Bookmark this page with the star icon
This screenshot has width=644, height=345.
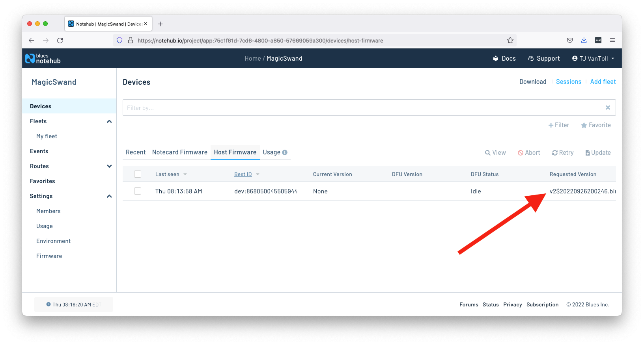(x=510, y=40)
